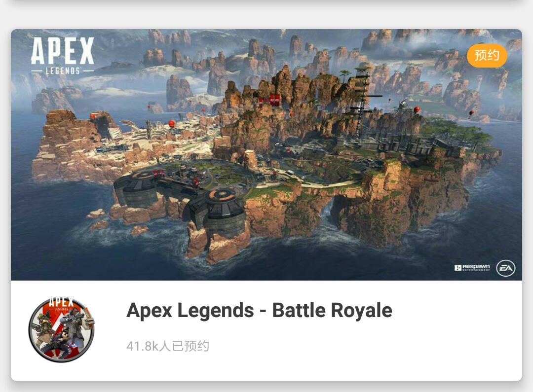Screen dimensions: 533x392
Task: Click the 41.8k人已预约 reservation count
Action: [168, 346]
